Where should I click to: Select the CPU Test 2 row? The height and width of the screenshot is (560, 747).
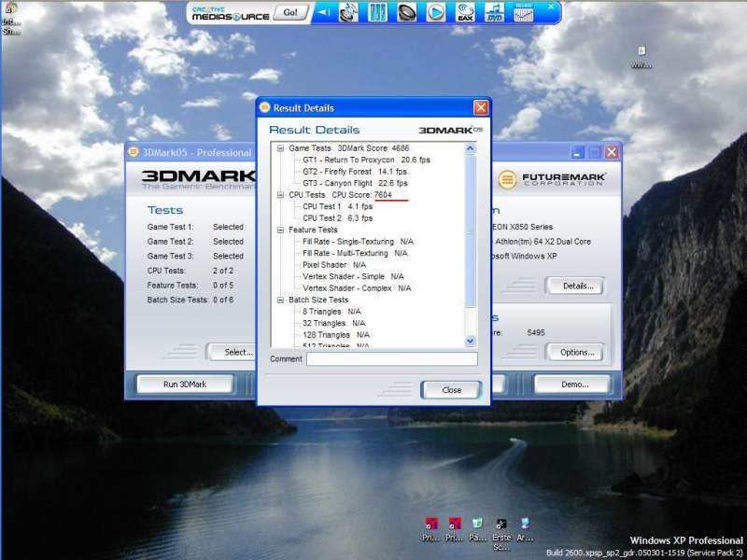(x=337, y=218)
